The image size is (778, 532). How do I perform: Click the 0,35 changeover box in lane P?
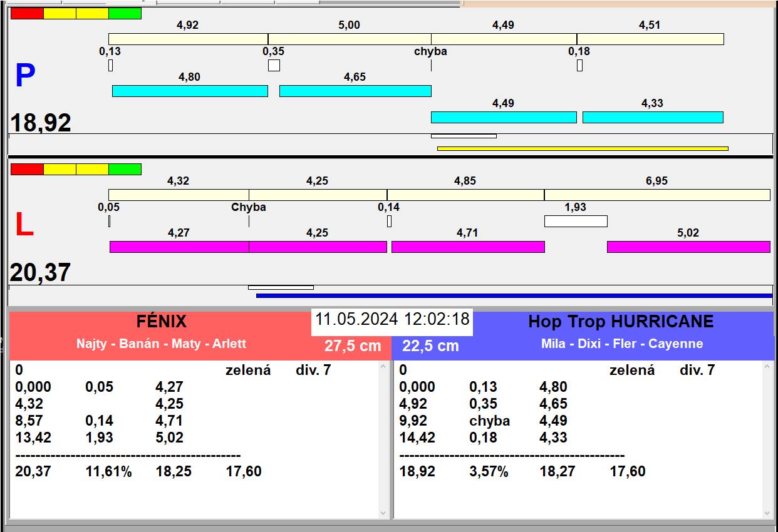274,65
